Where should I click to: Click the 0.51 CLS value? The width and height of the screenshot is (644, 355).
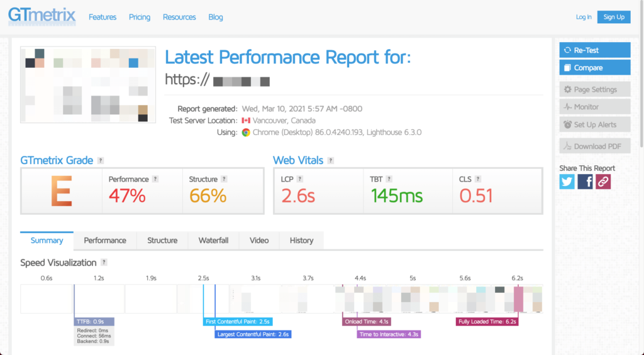(x=475, y=196)
